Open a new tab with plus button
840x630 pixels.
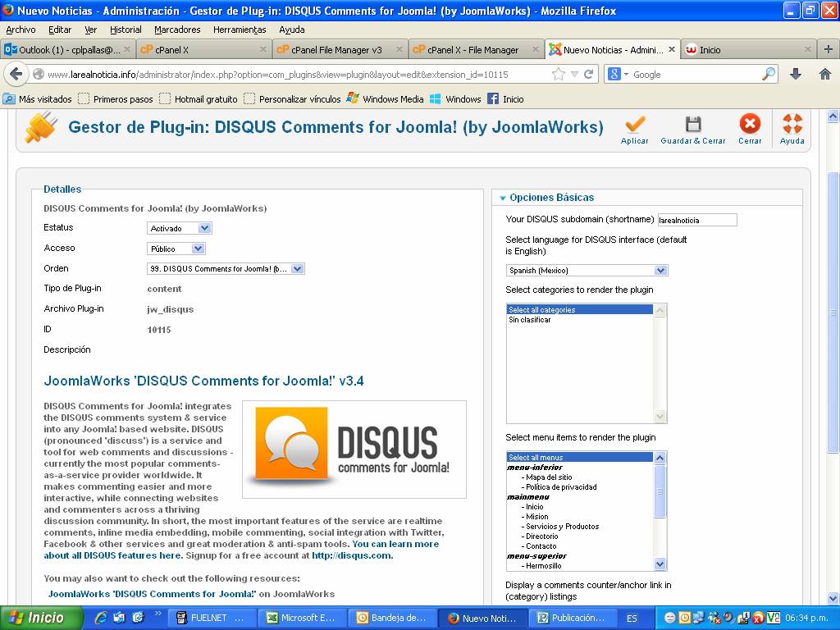click(829, 49)
